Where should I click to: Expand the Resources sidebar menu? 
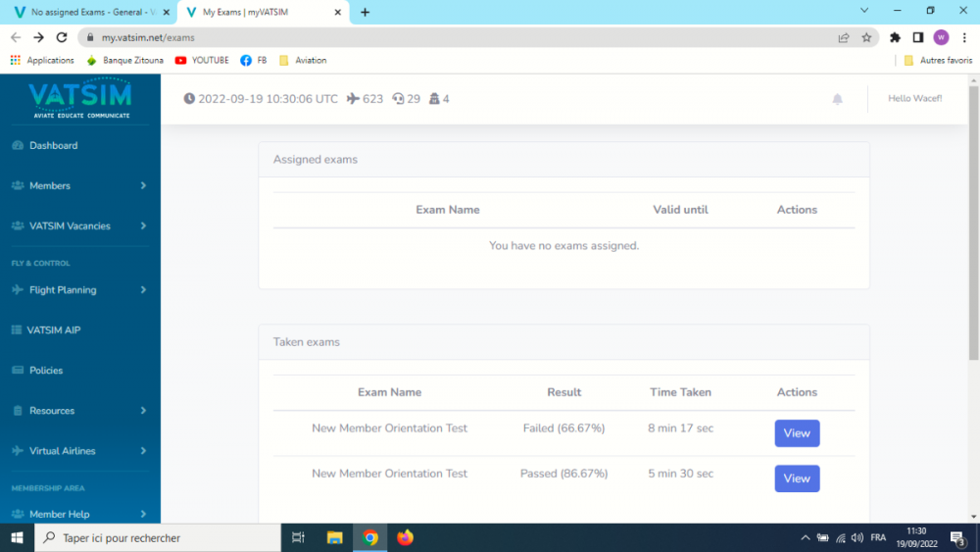(x=143, y=411)
